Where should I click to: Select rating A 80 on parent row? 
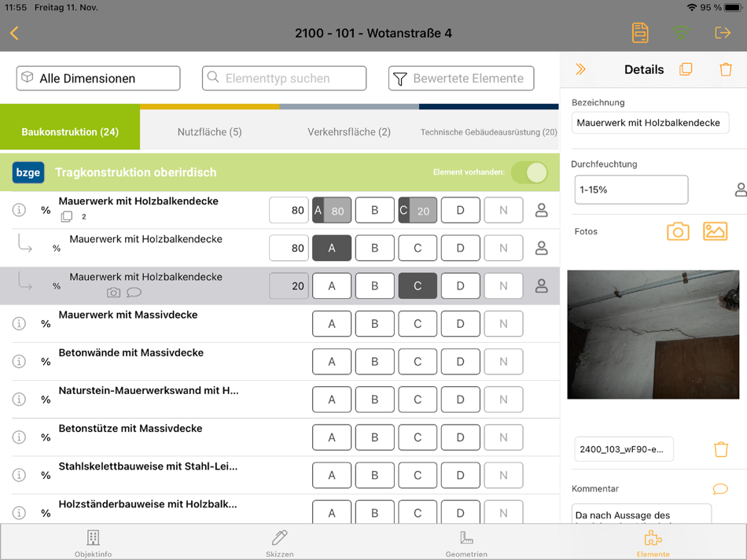tap(332, 210)
